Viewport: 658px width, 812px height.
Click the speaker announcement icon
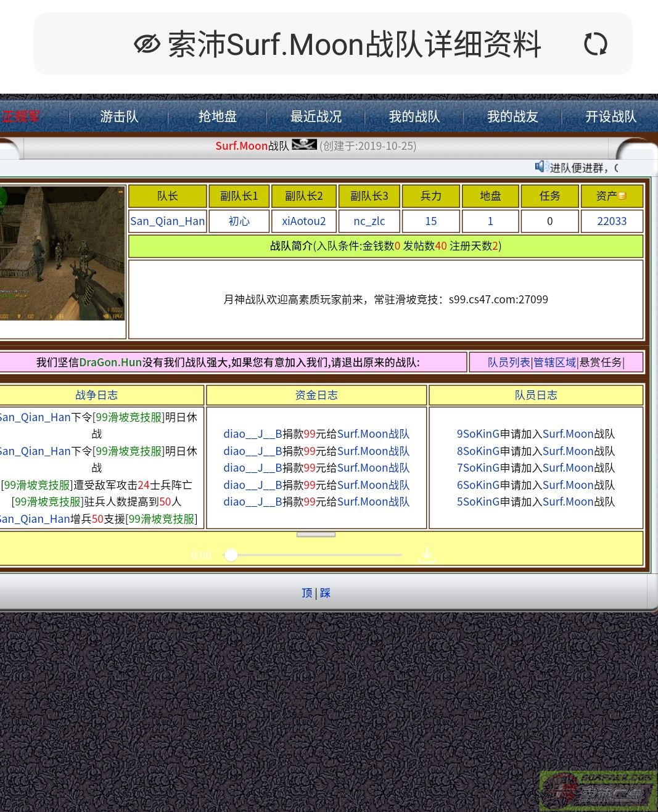tap(541, 166)
